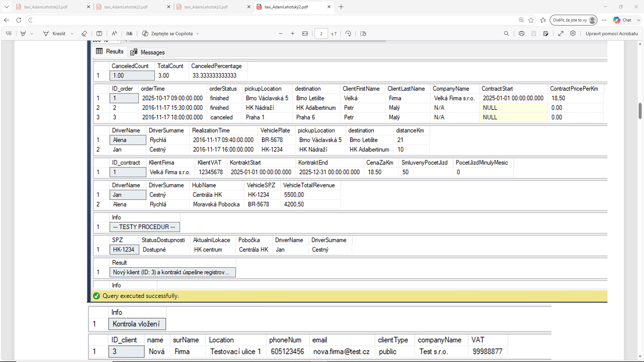Save PDF as a copy

pyautogui.click(x=546, y=34)
